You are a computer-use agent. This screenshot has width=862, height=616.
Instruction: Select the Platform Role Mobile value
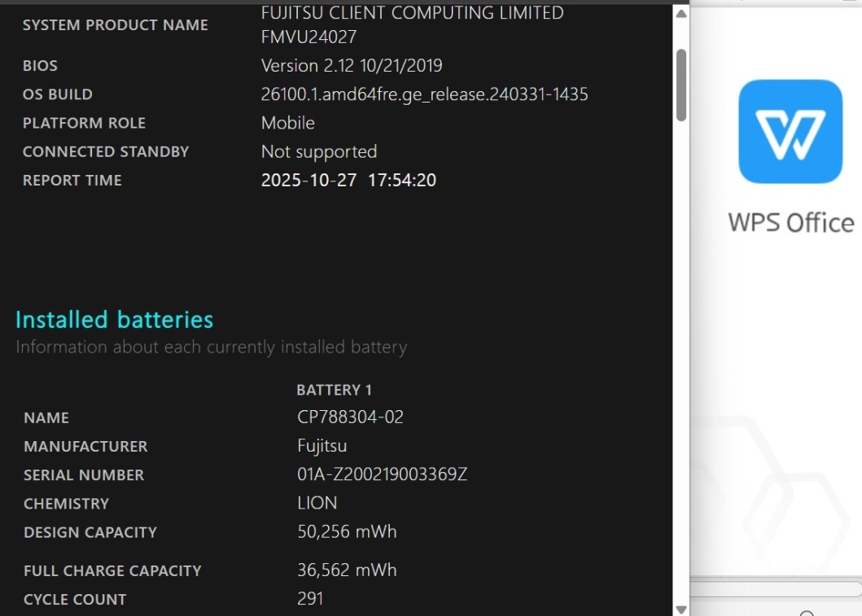click(288, 123)
